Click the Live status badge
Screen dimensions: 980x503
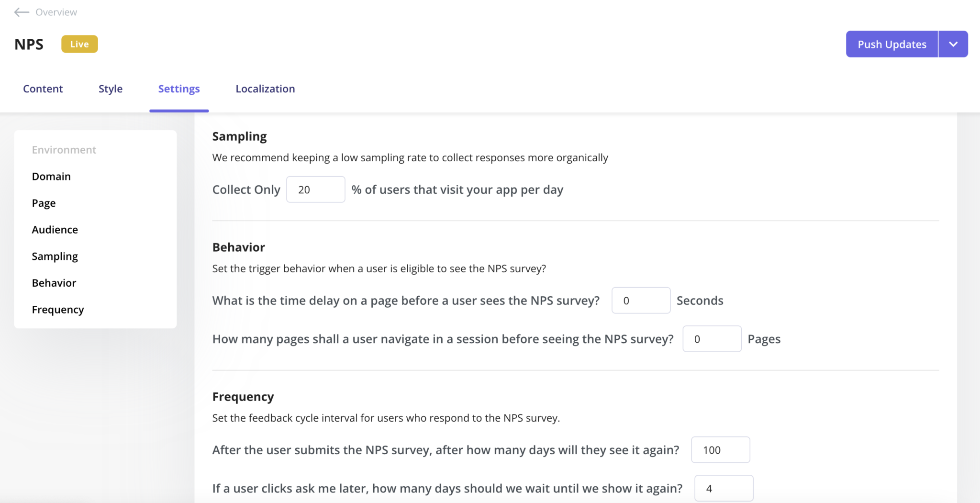[x=79, y=44]
